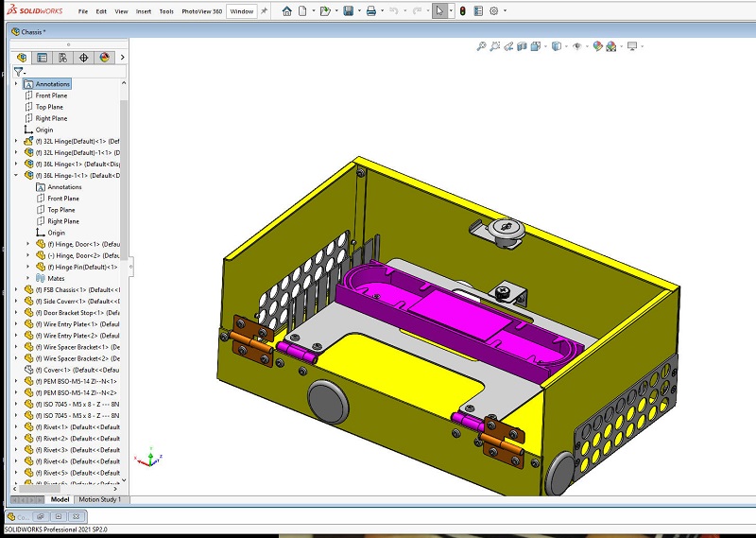This screenshot has height=538, width=756.
Task: Click the Undo arrow
Action: (394, 11)
